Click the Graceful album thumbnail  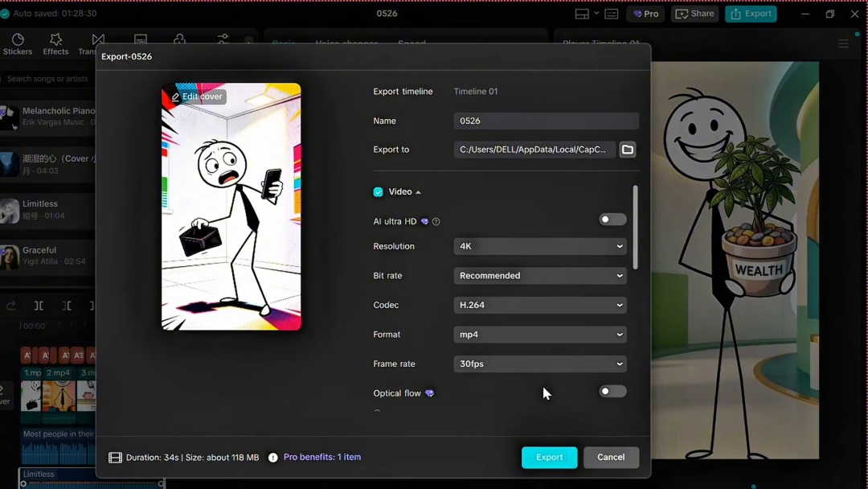coord(10,257)
